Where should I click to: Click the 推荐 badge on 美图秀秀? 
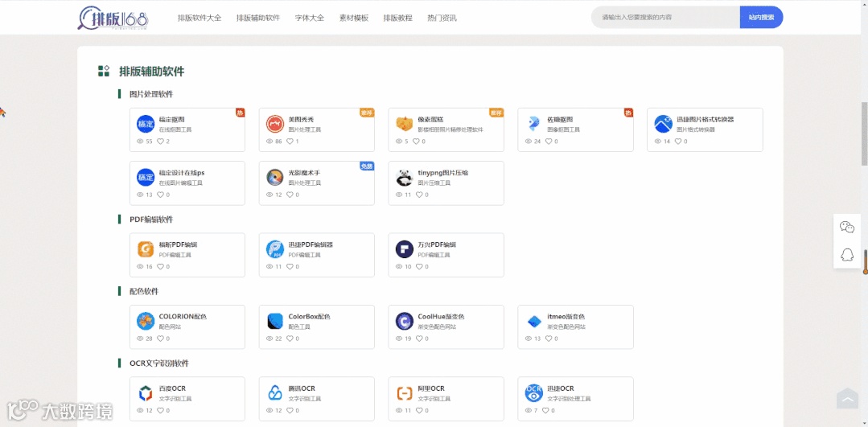(x=367, y=113)
